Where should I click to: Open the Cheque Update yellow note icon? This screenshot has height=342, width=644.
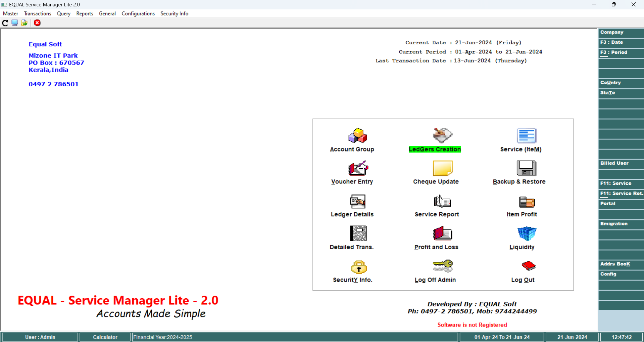click(442, 168)
